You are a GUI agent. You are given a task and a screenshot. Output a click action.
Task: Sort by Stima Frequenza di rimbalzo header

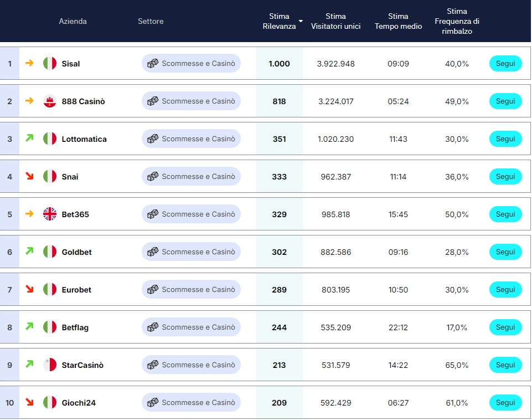click(x=457, y=21)
